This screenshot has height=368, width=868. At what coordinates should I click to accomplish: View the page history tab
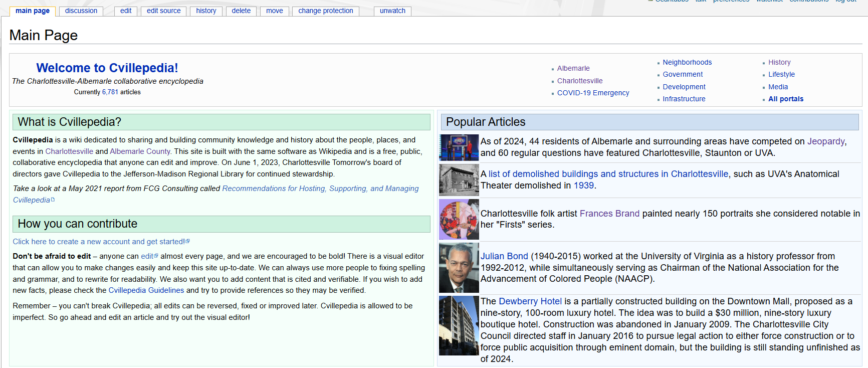pos(206,11)
